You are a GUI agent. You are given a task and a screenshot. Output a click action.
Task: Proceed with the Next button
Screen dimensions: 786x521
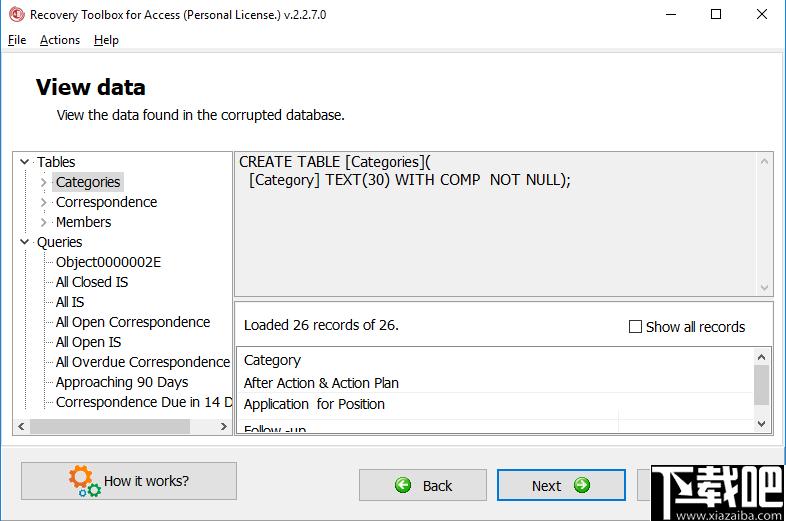(x=561, y=485)
